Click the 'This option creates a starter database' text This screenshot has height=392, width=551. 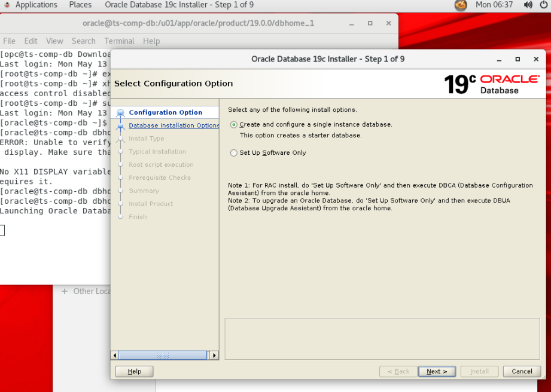coord(301,136)
